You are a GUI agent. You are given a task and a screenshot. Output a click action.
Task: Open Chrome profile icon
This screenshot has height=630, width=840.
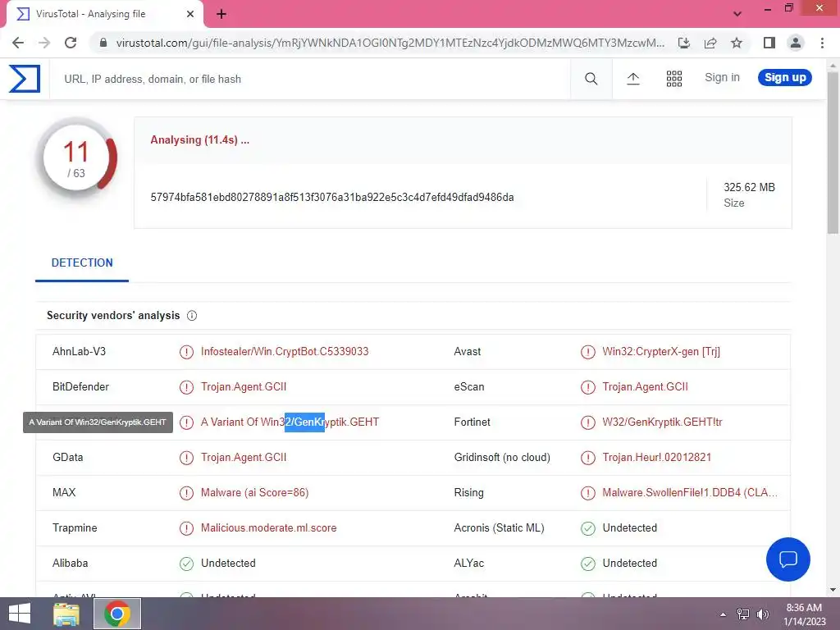[x=796, y=43]
